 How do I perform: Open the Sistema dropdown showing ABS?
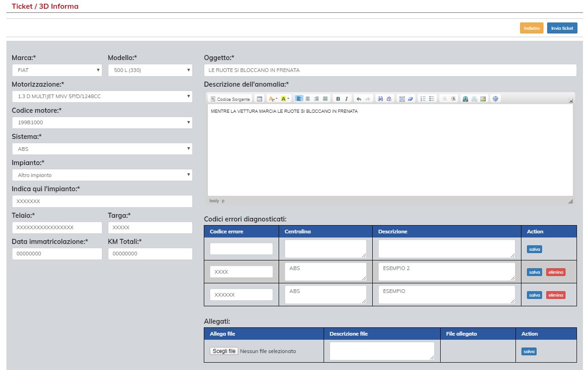click(x=102, y=149)
